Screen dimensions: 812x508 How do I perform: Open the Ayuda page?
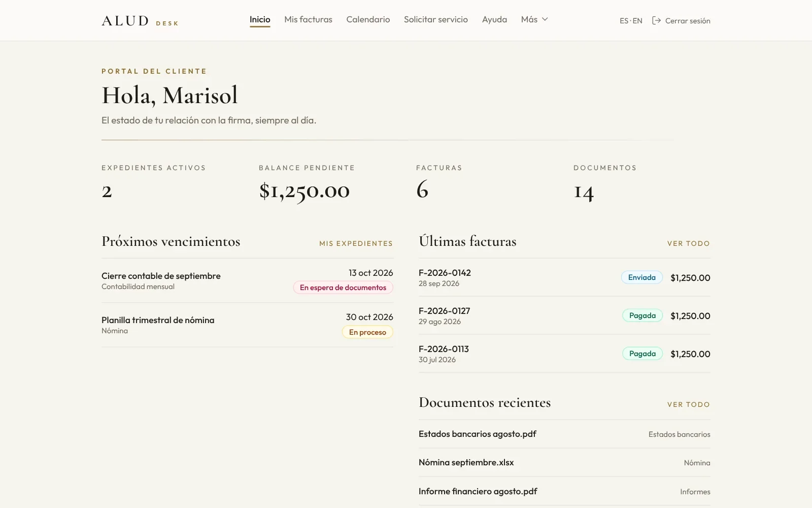pos(494,19)
